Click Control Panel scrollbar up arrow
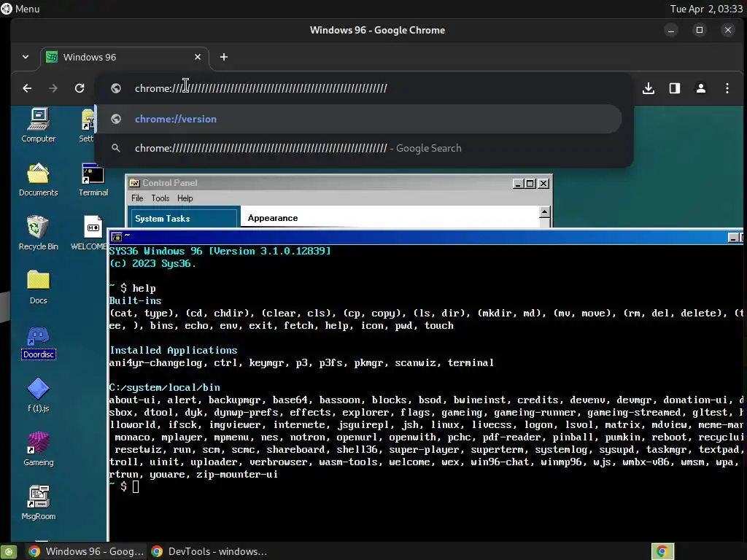747x560 pixels. pyautogui.click(x=544, y=212)
